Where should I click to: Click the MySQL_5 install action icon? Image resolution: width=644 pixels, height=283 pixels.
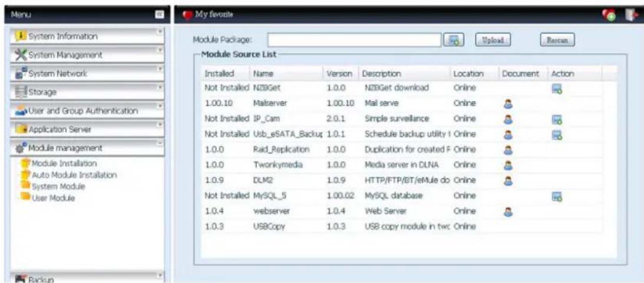tap(557, 197)
